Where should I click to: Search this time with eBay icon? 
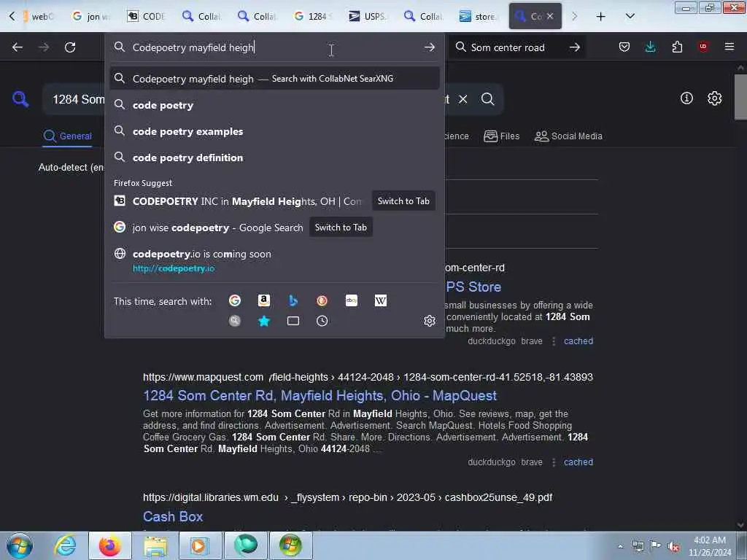(352, 300)
